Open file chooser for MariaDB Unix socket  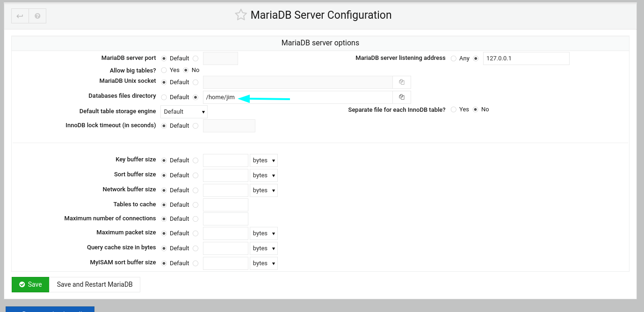click(x=402, y=82)
